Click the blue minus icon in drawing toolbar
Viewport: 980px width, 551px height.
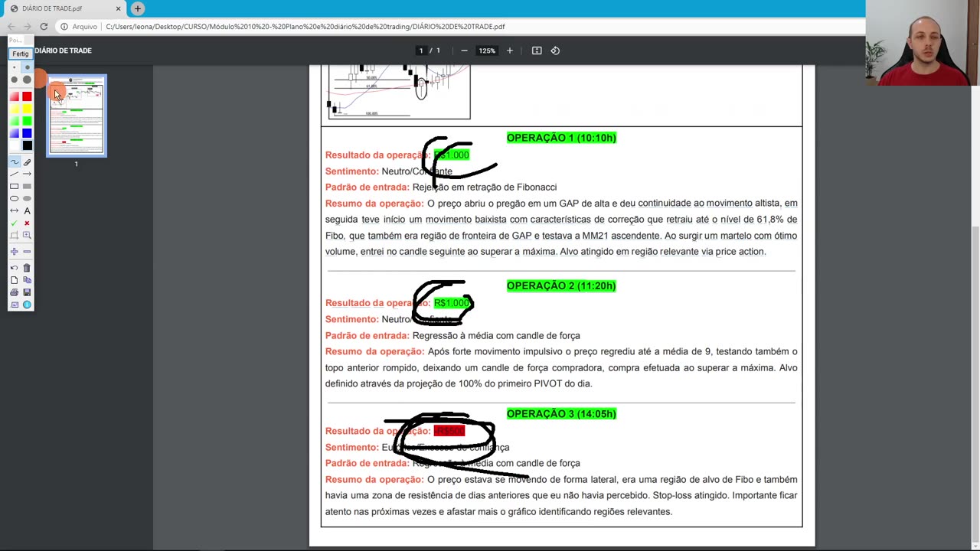27,251
